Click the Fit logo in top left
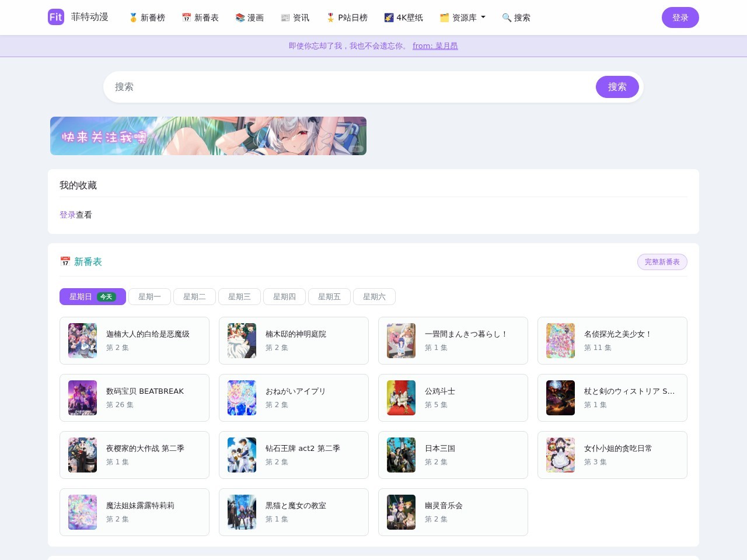The width and height of the screenshot is (747, 560). (x=55, y=17)
